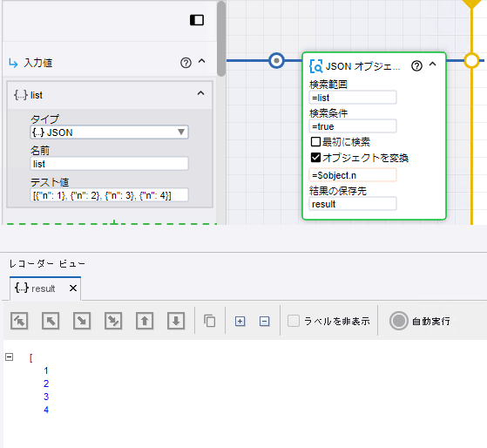Select value 2 in result tree
Image resolution: width=487 pixels, height=448 pixels.
[46, 384]
